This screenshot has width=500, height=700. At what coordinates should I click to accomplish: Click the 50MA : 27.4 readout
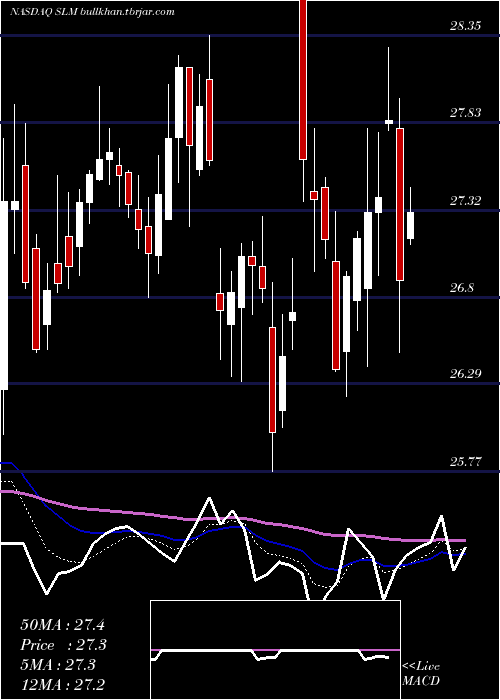tap(62, 625)
